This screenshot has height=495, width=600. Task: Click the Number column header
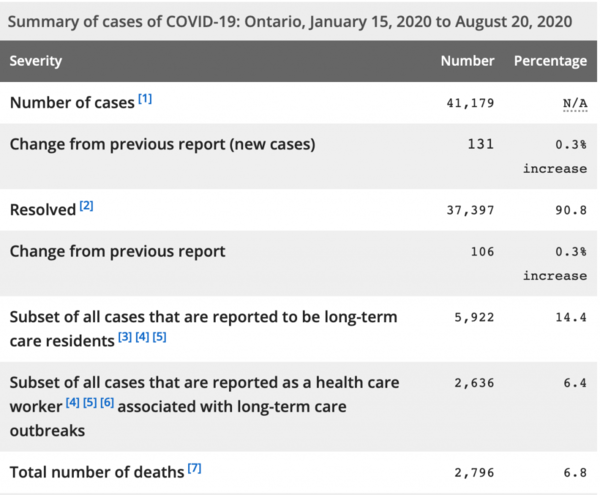coord(467,61)
